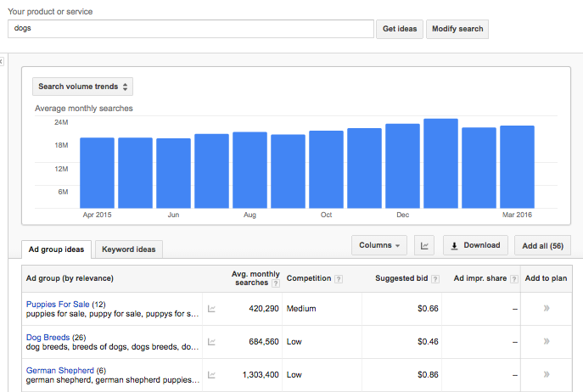
Task: Switch to Ad group ideas tab
Action: 57,249
